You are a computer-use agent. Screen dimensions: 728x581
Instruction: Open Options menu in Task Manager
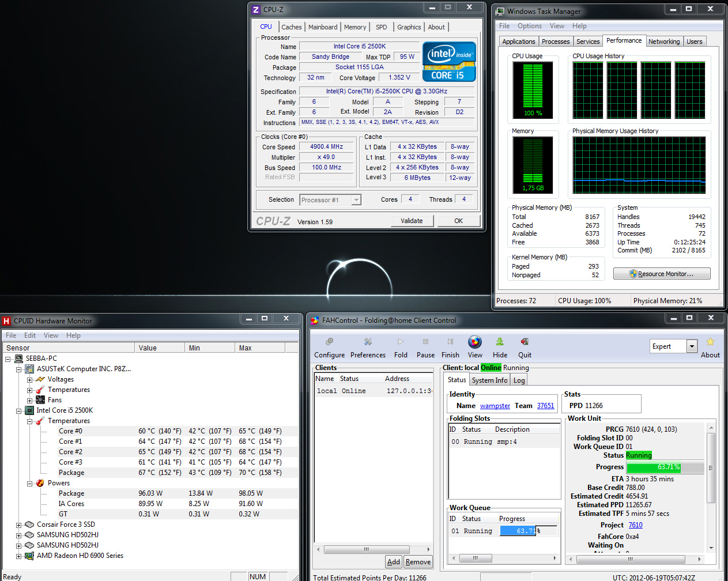[x=530, y=26]
